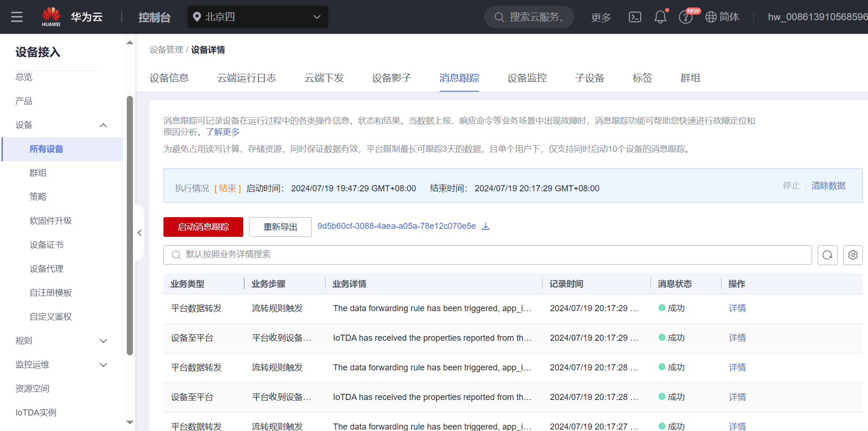Click the 业务类型 column header

(187, 284)
